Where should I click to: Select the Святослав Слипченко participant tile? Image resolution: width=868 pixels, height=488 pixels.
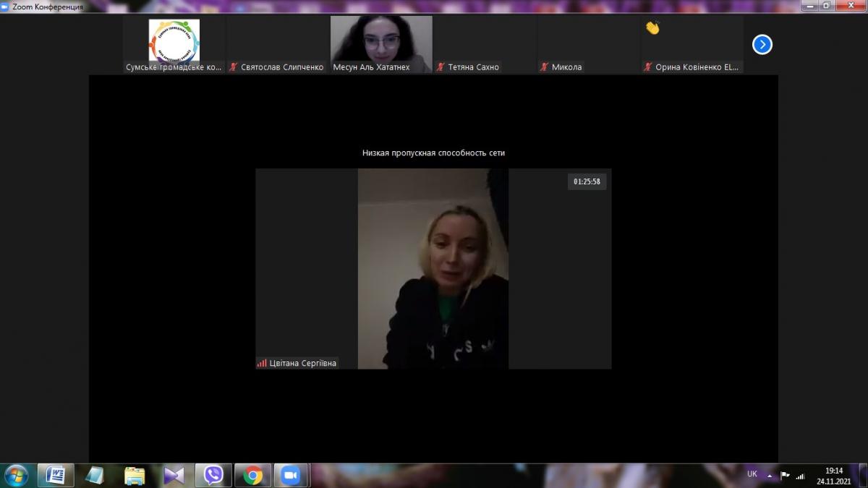[x=277, y=45]
